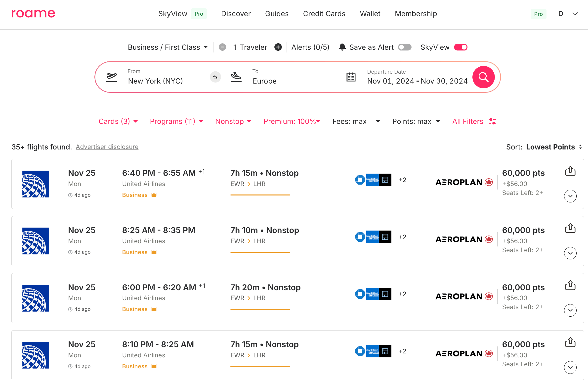This screenshot has width=588, height=384.
Task: Open the Programs (11) filter dropdown
Action: coord(177,121)
